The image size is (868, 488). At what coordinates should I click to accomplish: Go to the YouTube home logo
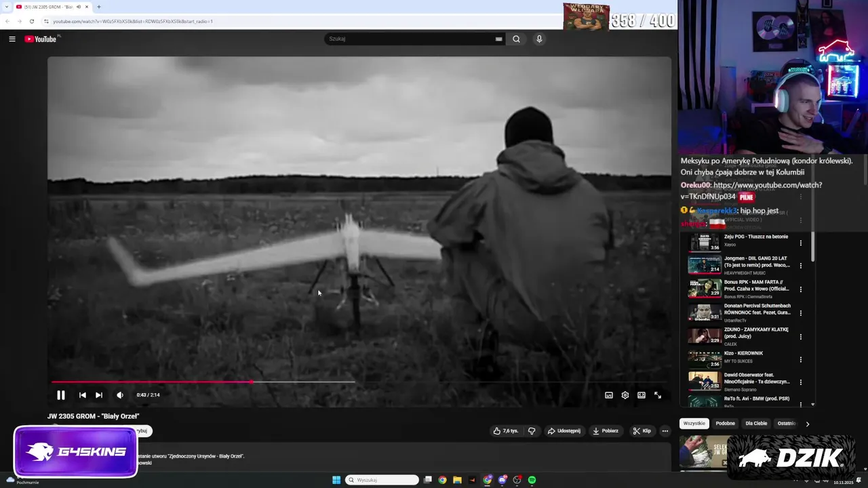(41, 39)
